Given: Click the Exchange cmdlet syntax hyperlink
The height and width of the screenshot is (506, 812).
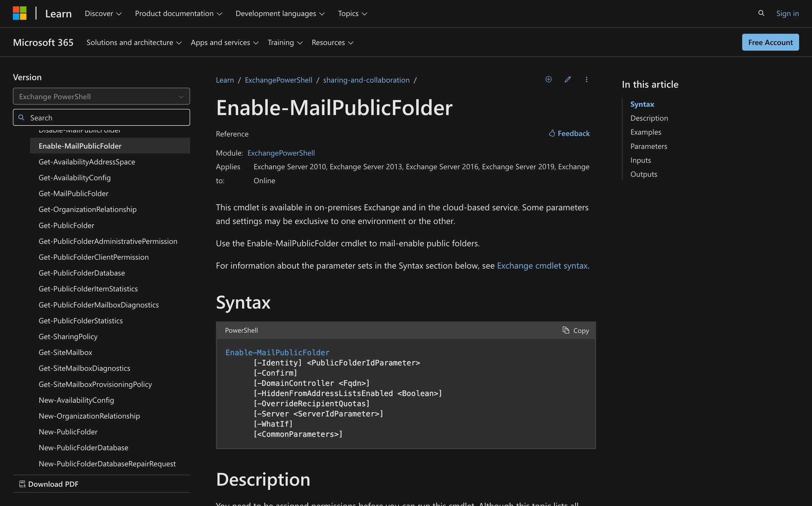Looking at the screenshot, I should (x=542, y=265).
